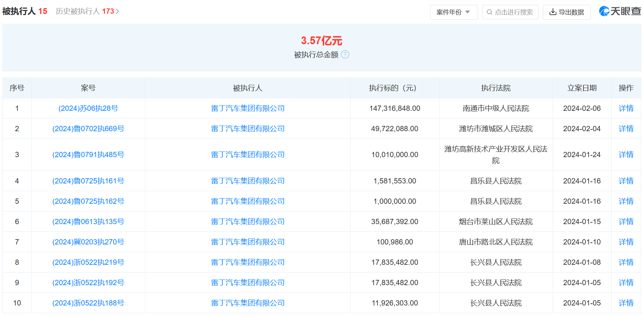644x316 pixels.
Task: Click the 导出数据 button
Action: click(567, 12)
